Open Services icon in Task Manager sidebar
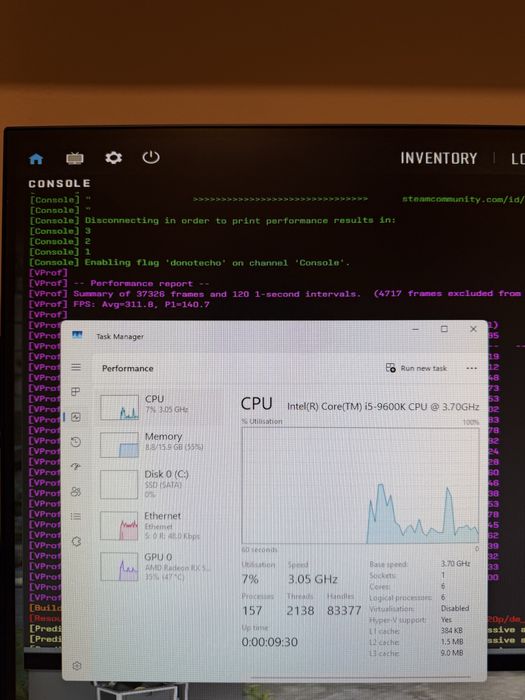 click(x=76, y=541)
